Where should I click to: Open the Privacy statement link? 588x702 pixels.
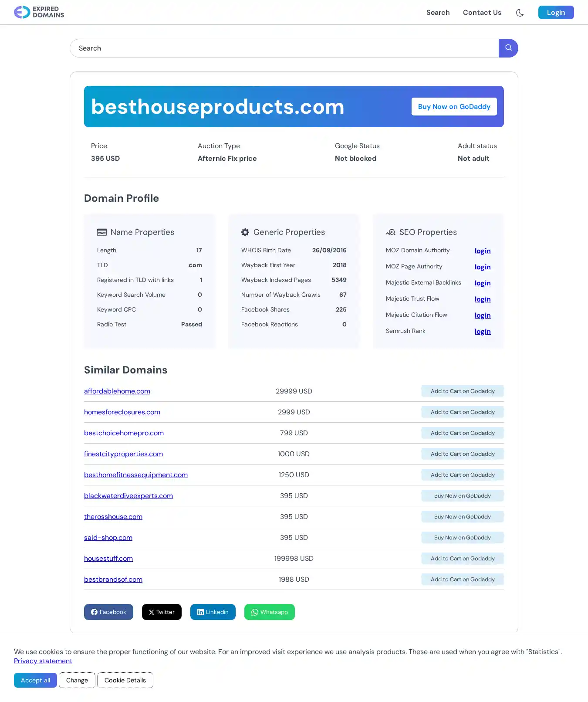43,661
